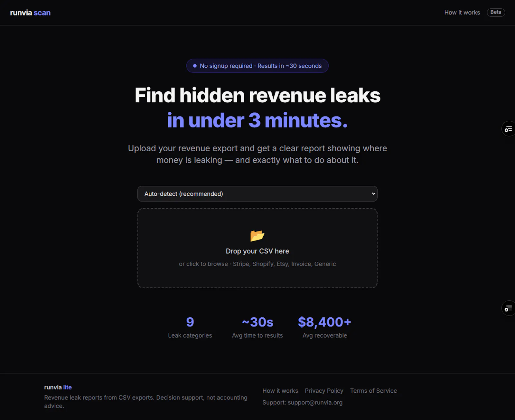Open How it works footer link
Image resolution: width=515 pixels, height=420 pixels.
click(x=280, y=391)
